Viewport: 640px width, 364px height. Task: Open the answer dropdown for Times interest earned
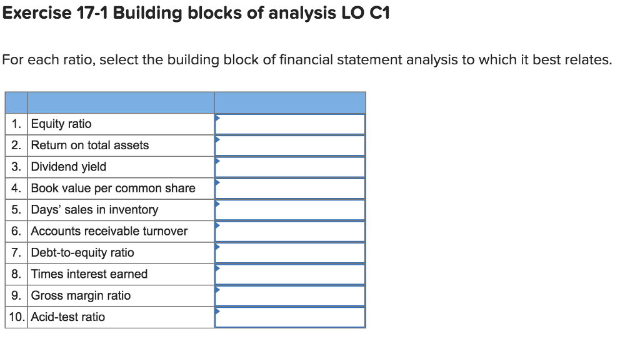pos(290,274)
